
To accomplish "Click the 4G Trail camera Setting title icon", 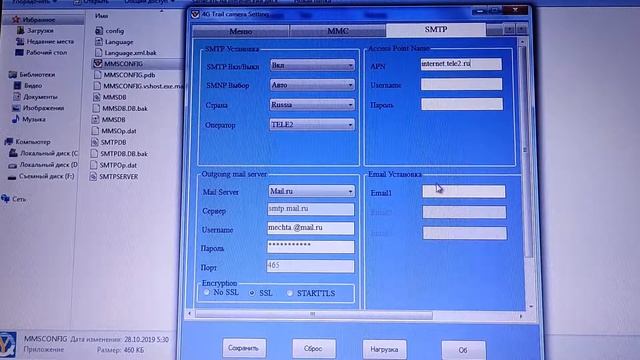I will 195,14.
